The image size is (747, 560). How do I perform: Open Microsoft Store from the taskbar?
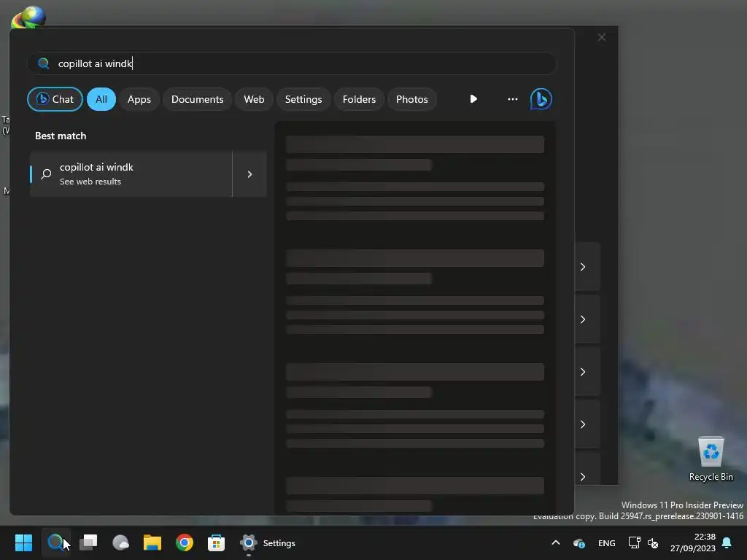[x=216, y=542]
